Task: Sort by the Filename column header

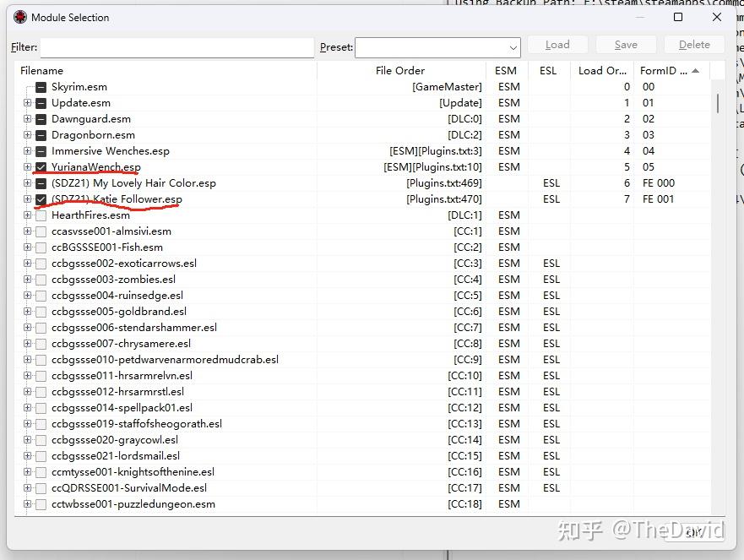Action: [x=166, y=71]
